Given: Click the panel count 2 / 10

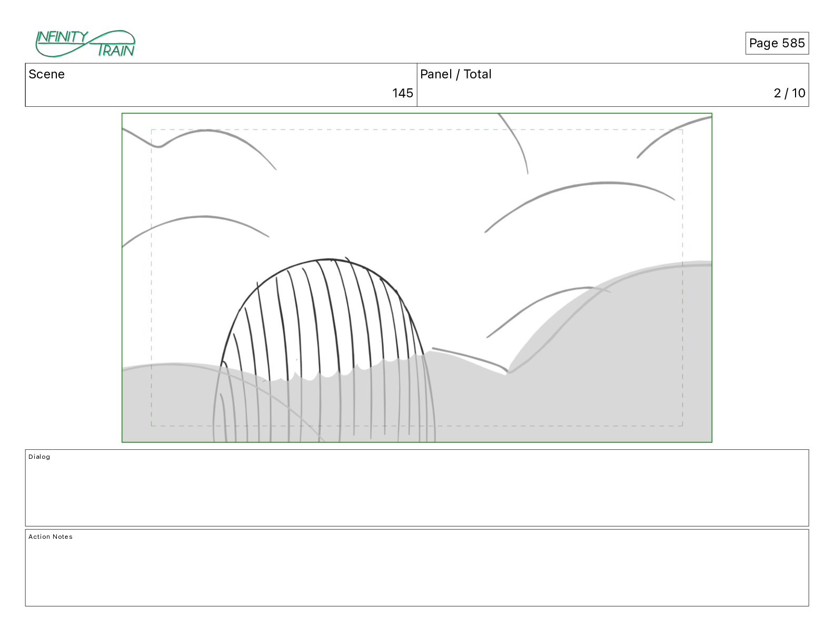Looking at the screenshot, I should pos(789,93).
